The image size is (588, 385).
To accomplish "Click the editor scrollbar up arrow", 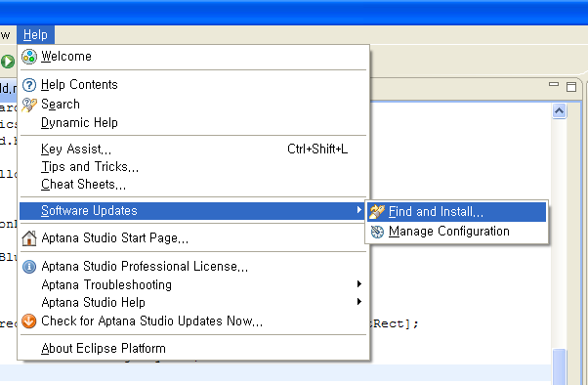I will [x=559, y=111].
